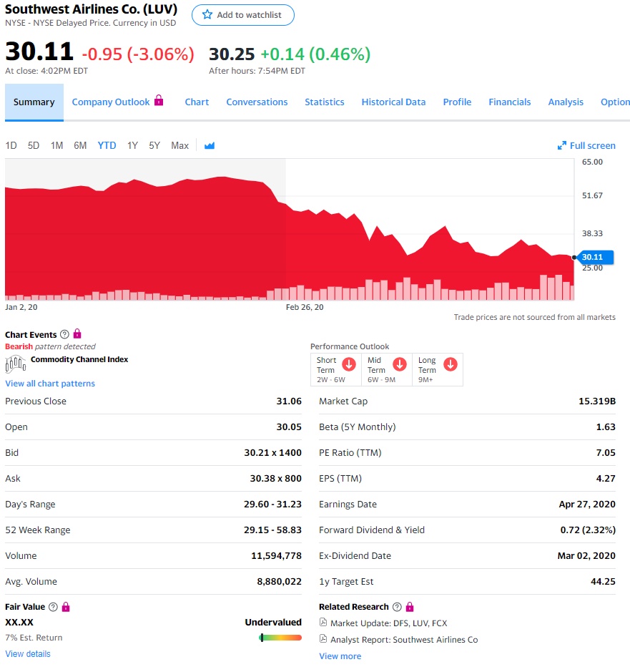This screenshot has height=672, width=630.
Task: Switch to the Chart tab
Action: pos(197,102)
